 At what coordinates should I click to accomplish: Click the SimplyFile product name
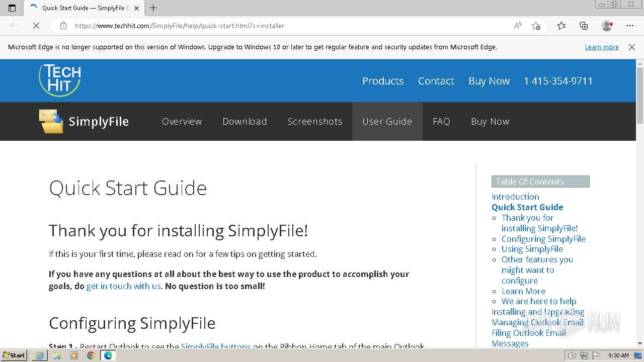click(99, 122)
